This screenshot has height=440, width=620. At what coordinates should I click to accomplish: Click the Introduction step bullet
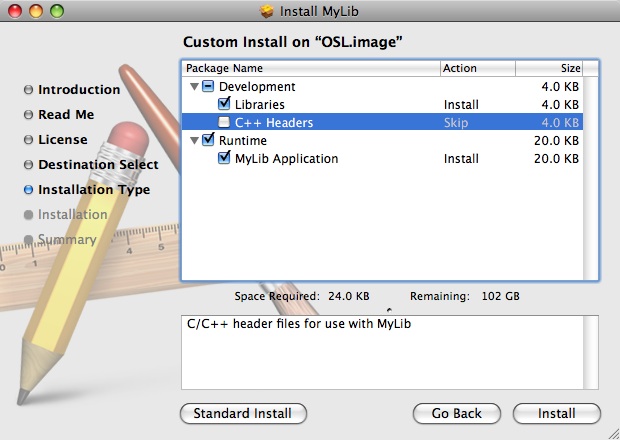click(x=28, y=90)
